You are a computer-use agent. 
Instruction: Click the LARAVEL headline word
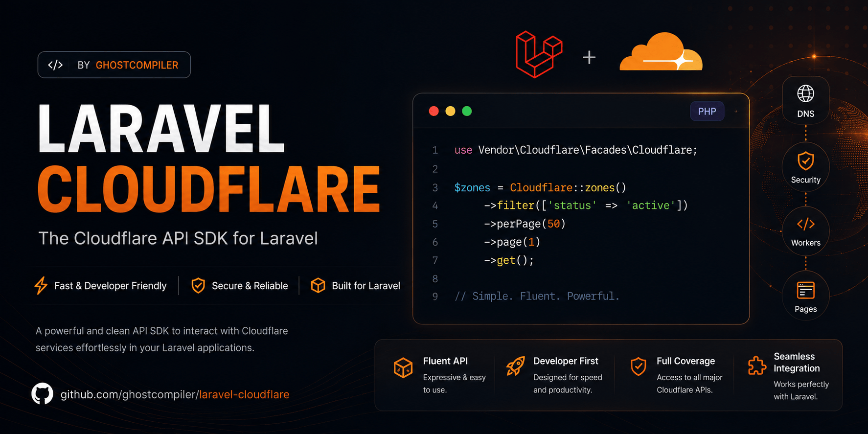pyautogui.click(x=161, y=128)
